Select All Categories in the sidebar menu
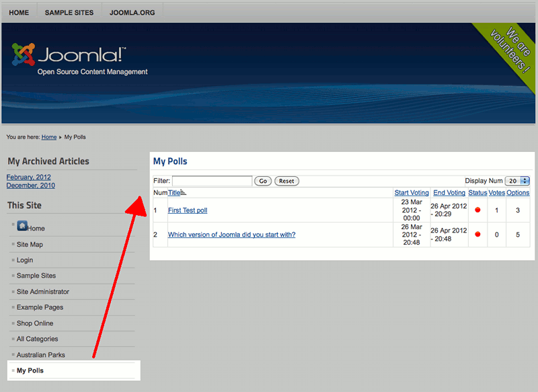 coord(38,339)
